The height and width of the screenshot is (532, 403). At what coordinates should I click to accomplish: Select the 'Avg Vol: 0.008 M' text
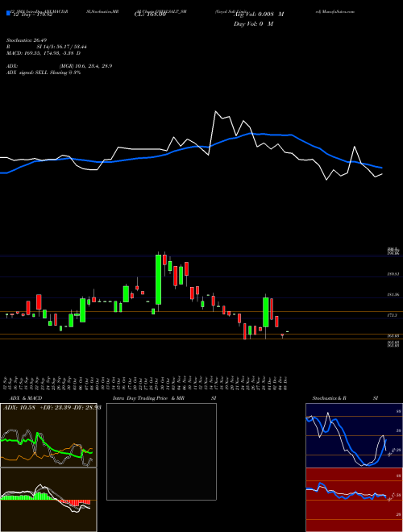click(x=259, y=15)
